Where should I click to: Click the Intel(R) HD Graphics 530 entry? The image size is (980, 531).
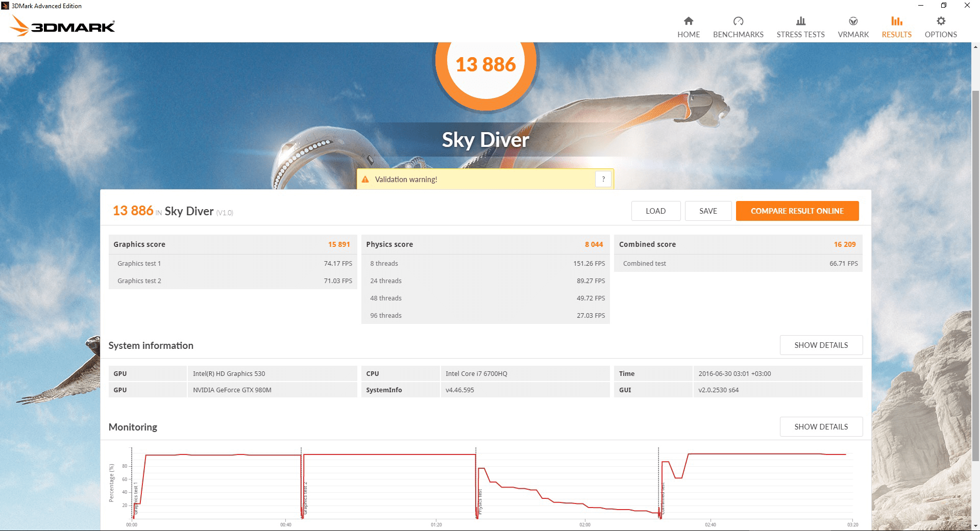point(229,373)
